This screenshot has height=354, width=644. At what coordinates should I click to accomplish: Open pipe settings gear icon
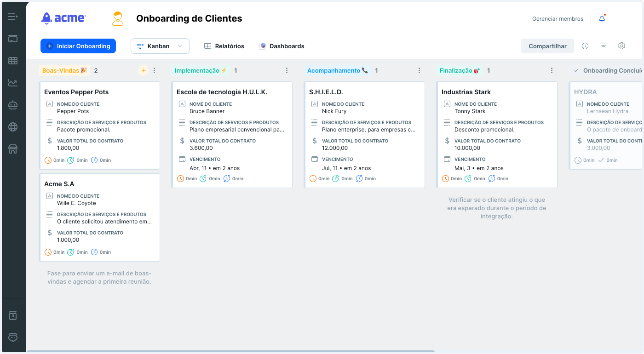[622, 46]
